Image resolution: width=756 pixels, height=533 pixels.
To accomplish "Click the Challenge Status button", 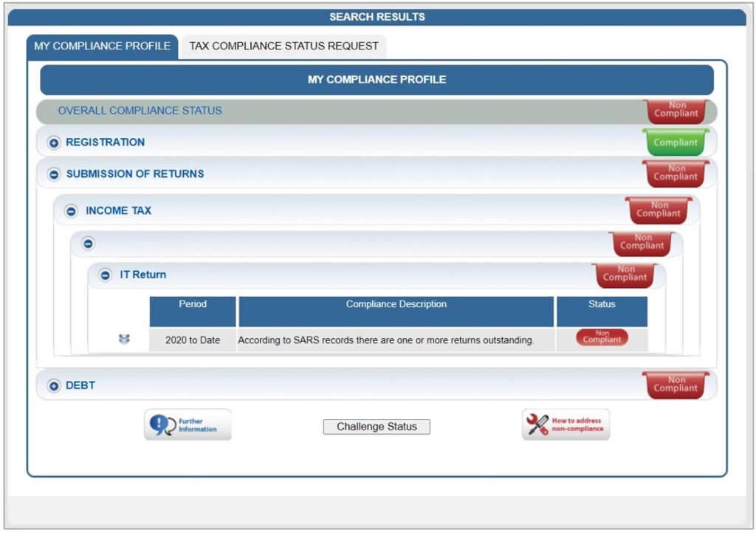I will (x=377, y=427).
